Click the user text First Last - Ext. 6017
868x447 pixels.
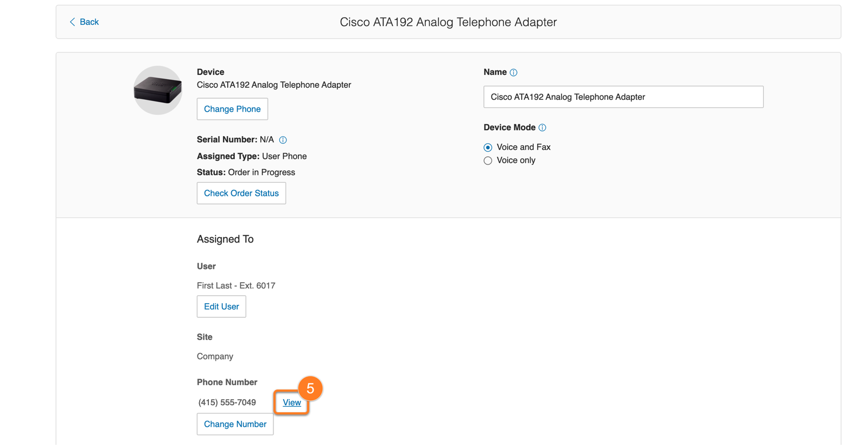[236, 286]
